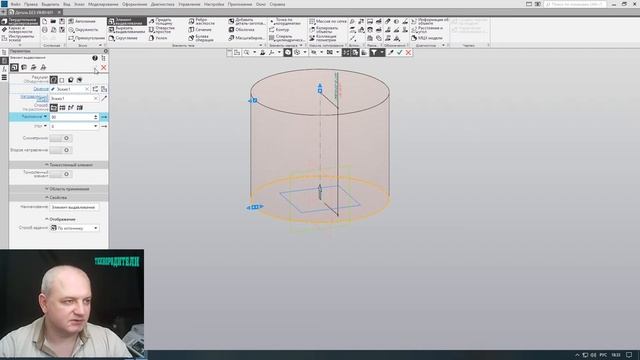Open the Настройка menu
Screen dimensions: 640x360
(x=214, y=4)
